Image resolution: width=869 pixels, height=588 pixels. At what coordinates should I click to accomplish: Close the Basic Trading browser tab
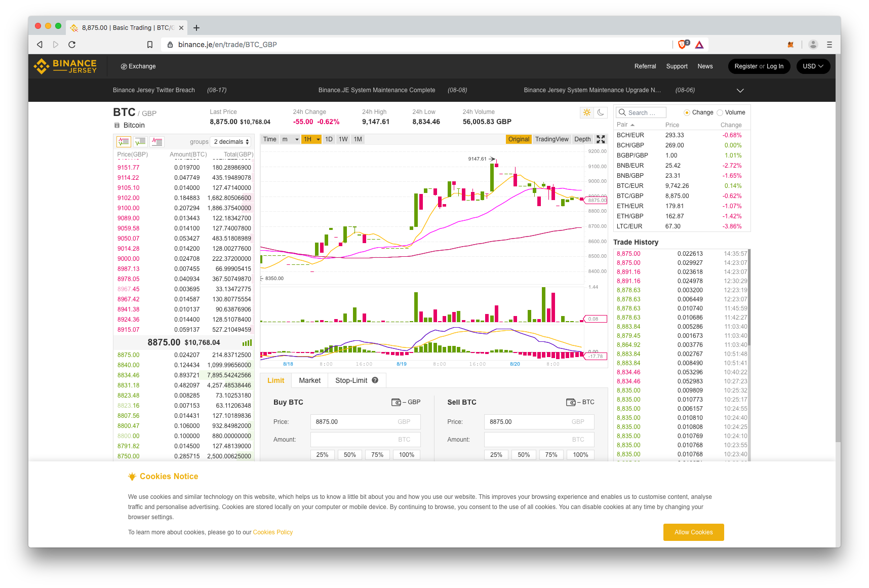181,28
